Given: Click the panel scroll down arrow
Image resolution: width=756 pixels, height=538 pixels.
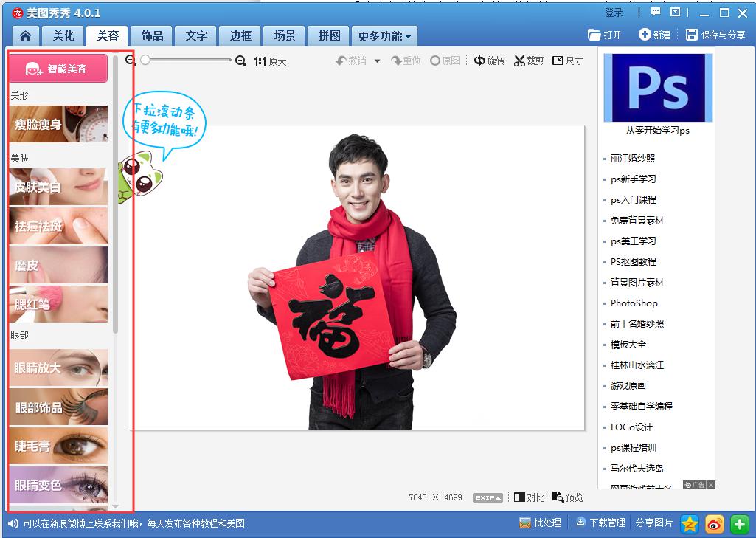Looking at the screenshot, I should tap(115, 506).
